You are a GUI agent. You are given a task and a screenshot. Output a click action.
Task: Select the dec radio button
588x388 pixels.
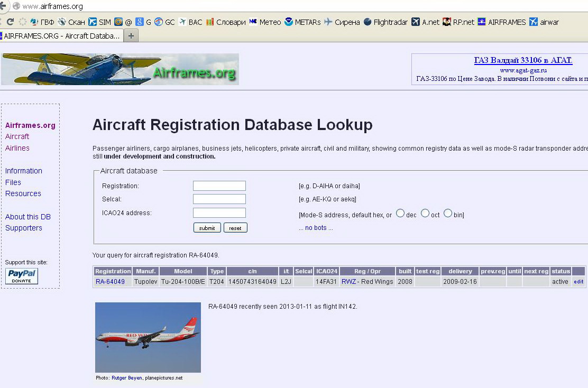pyautogui.click(x=400, y=214)
